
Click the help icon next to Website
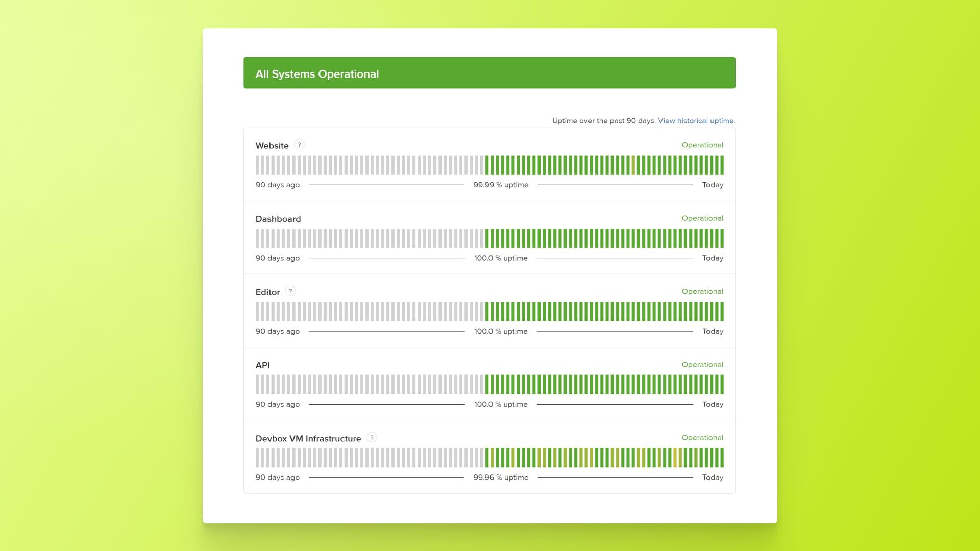pyautogui.click(x=299, y=145)
